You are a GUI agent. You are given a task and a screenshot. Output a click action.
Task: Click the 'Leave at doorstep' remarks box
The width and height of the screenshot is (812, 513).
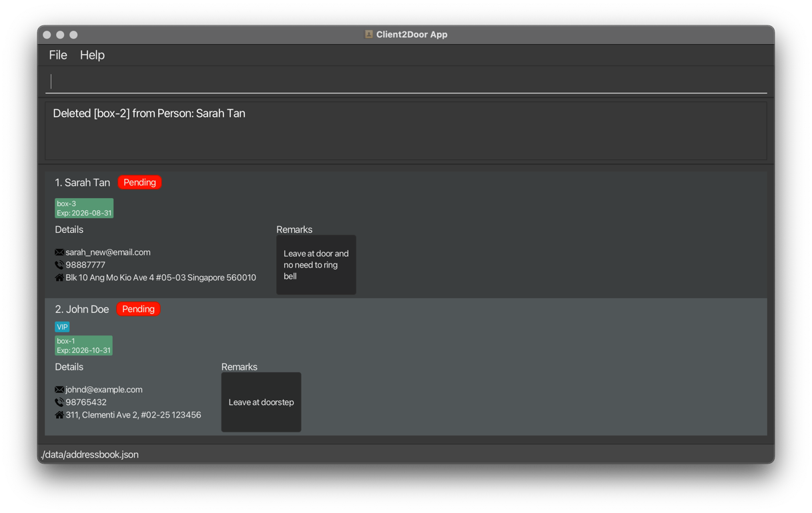[x=261, y=402]
